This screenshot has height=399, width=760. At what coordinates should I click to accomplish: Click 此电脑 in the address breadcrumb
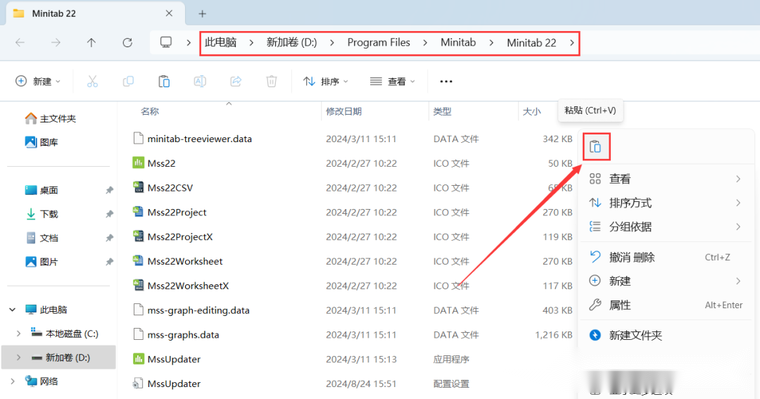tap(221, 43)
